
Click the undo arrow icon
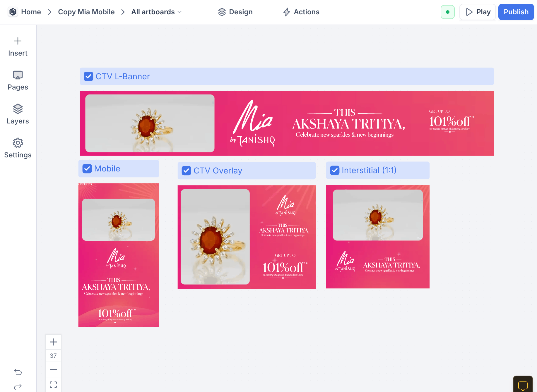tap(18, 372)
